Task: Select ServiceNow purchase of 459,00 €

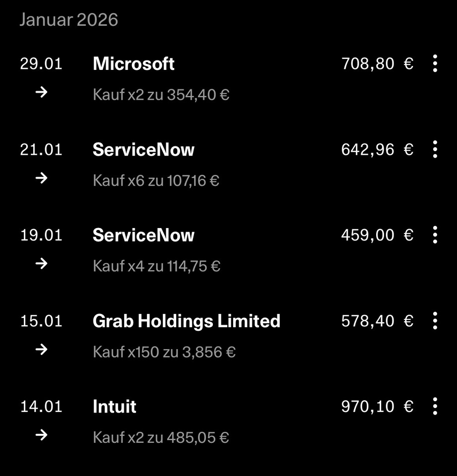Action: click(x=143, y=236)
